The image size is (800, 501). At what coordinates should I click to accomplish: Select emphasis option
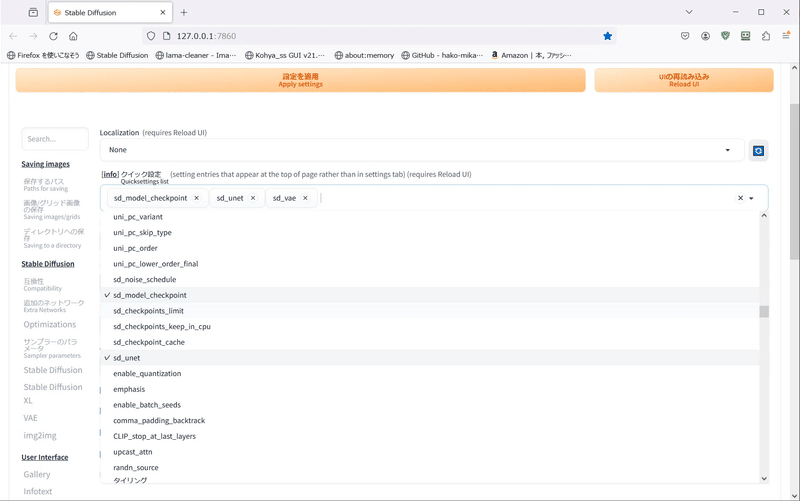click(x=430, y=389)
